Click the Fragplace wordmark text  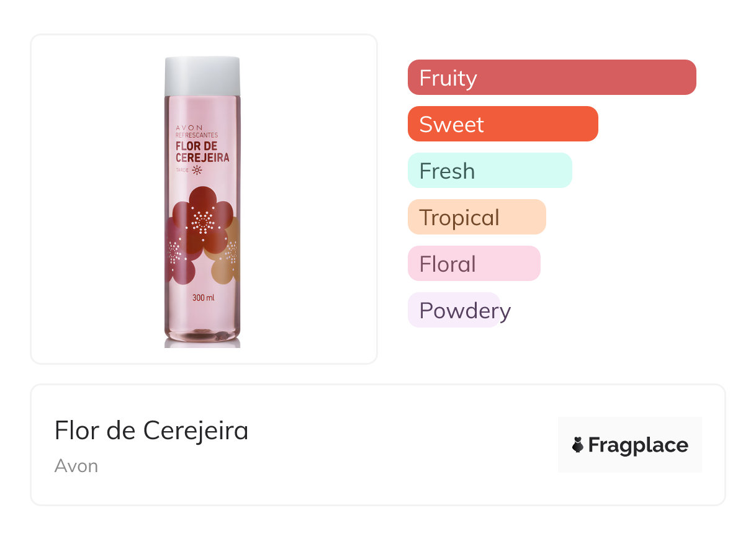(x=638, y=445)
